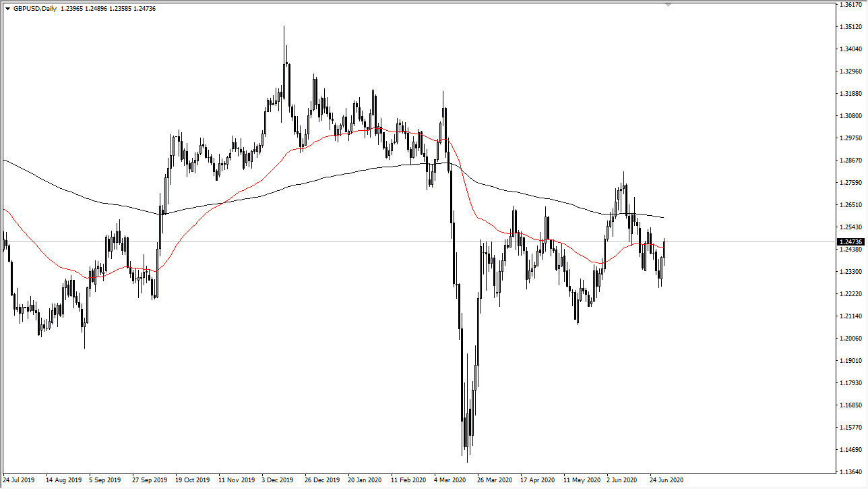Click price level 1.16850 on the axis
The image size is (868, 489).
(x=850, y=405)
